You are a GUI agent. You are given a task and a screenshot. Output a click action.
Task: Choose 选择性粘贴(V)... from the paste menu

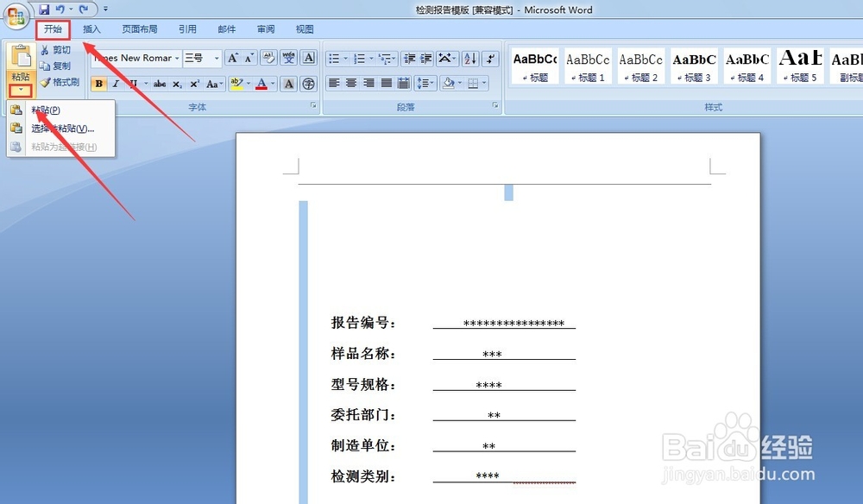tap(61, 129)
